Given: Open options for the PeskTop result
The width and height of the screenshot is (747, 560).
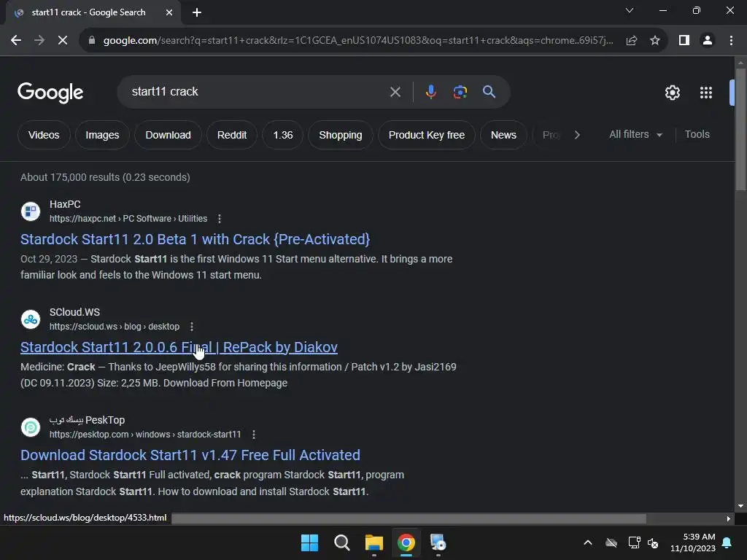Looking at the screenshot, I should pyautogui.click(x=253, y=435).
